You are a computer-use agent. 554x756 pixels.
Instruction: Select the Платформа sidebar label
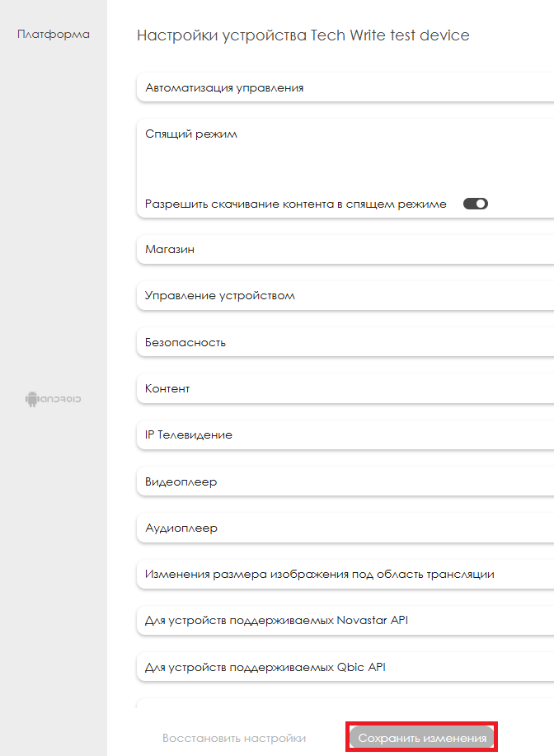[54, 35]
